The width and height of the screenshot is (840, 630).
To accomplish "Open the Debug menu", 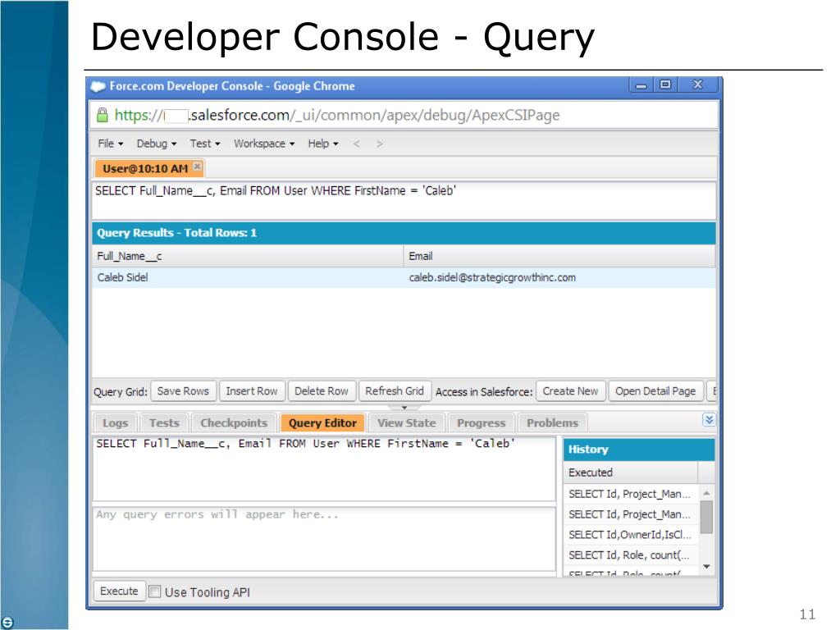I will [157, 144].
